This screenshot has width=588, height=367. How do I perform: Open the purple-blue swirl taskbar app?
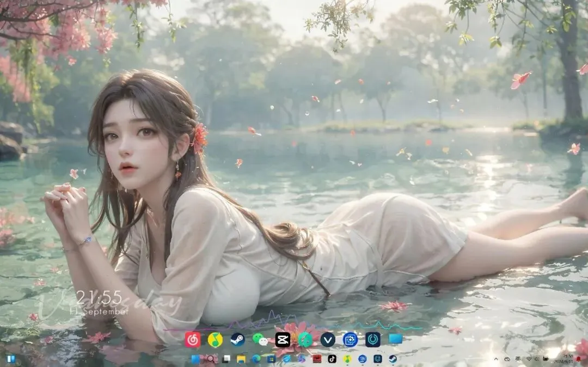click(302, 359)
